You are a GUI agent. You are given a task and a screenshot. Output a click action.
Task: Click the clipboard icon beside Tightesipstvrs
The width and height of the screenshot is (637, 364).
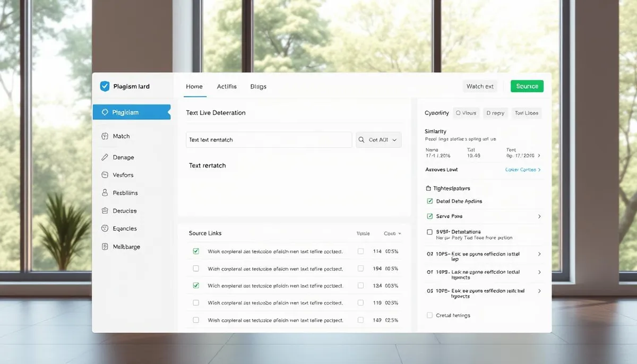[x=429, y=188]
